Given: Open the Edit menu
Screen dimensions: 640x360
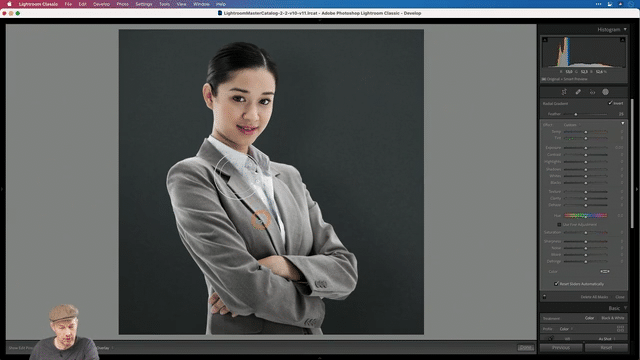Looking at the screenshot, I should pyautogui.click(x=82, y=4).
